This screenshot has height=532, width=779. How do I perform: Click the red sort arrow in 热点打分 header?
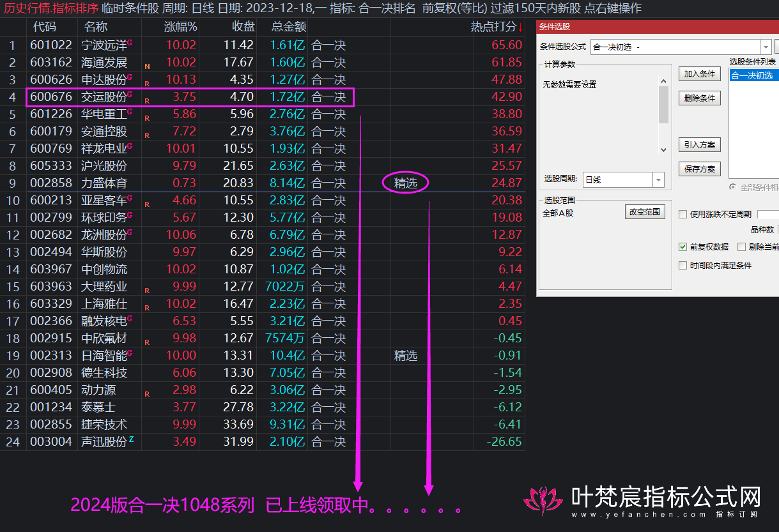[x=520, y=27]
